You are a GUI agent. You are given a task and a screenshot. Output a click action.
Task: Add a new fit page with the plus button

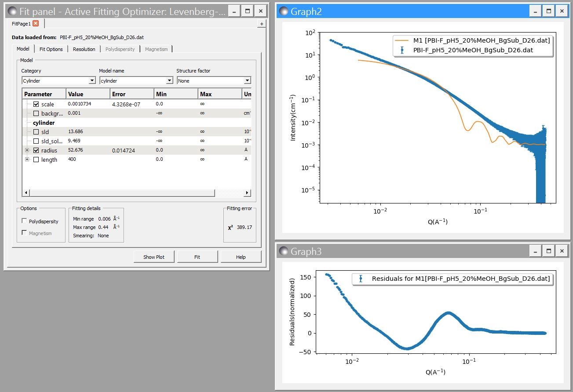click(261, 24)
